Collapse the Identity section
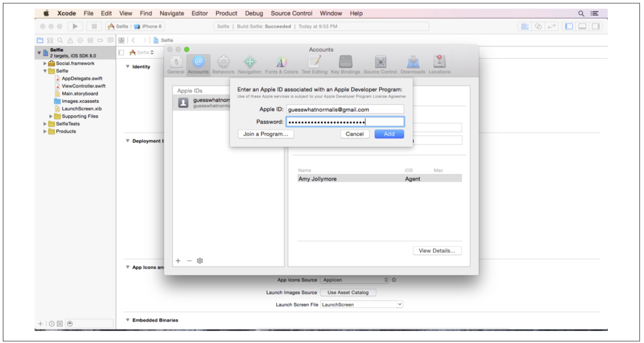 pos(128,67)
